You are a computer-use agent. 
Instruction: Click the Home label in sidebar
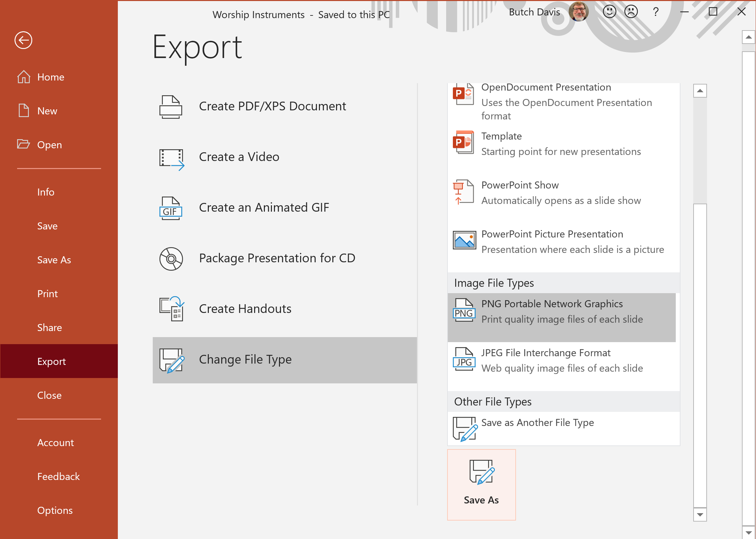(51, 77)
